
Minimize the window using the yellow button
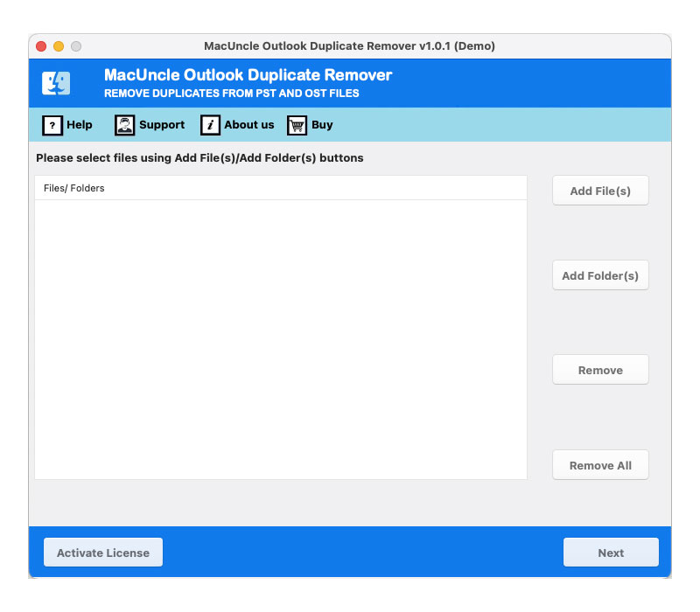click(59, 46)
